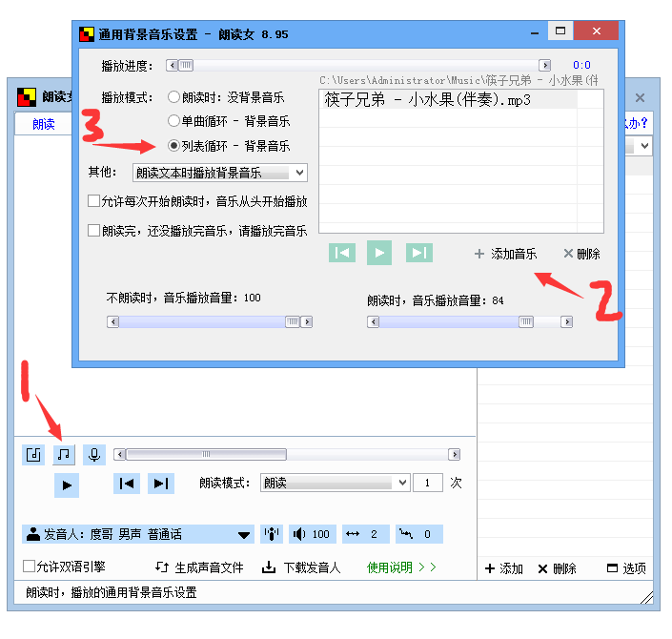Play previous track in music dialog
The height and width of the screenshot is (639, 672).
tap(342, 253)
